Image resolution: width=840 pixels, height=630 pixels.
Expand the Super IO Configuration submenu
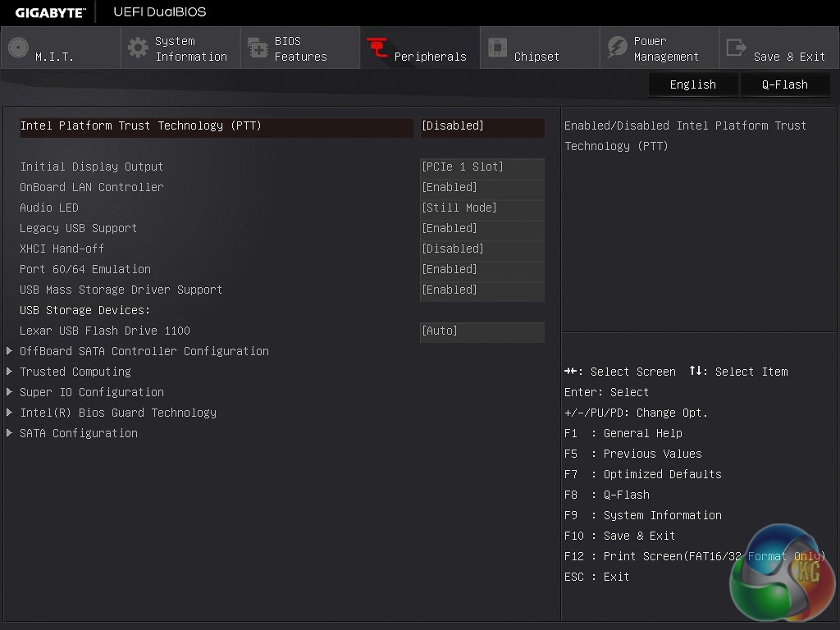click(x=92, y=392)
